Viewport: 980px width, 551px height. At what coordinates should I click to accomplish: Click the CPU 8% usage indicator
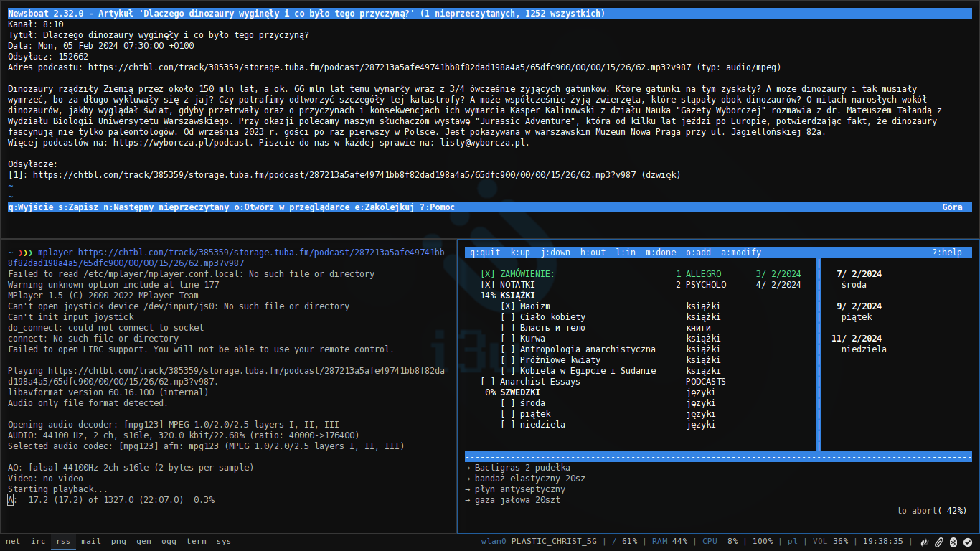tap(720, 542)
